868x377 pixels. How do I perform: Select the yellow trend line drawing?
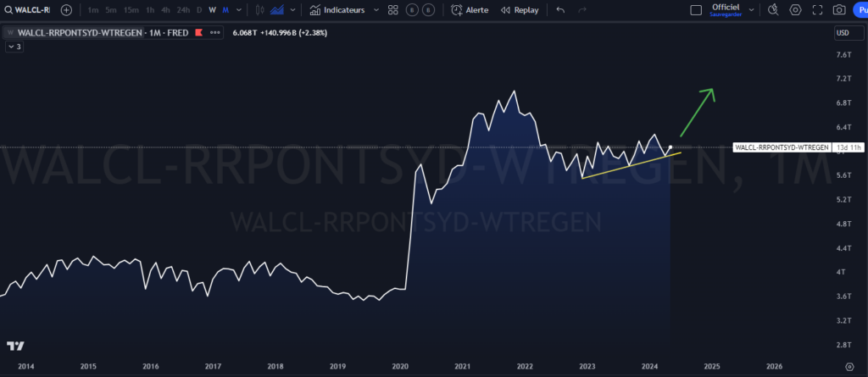pyautogui.click(x=631, y=165)
